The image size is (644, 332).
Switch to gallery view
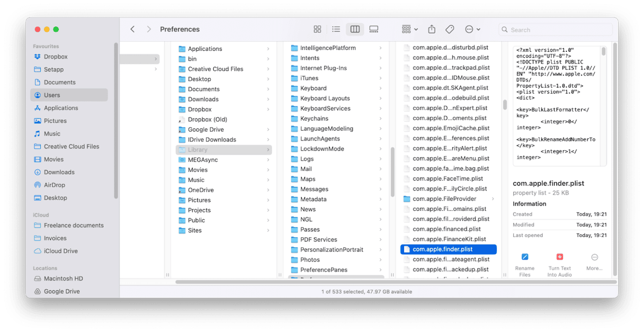[374, 29]
